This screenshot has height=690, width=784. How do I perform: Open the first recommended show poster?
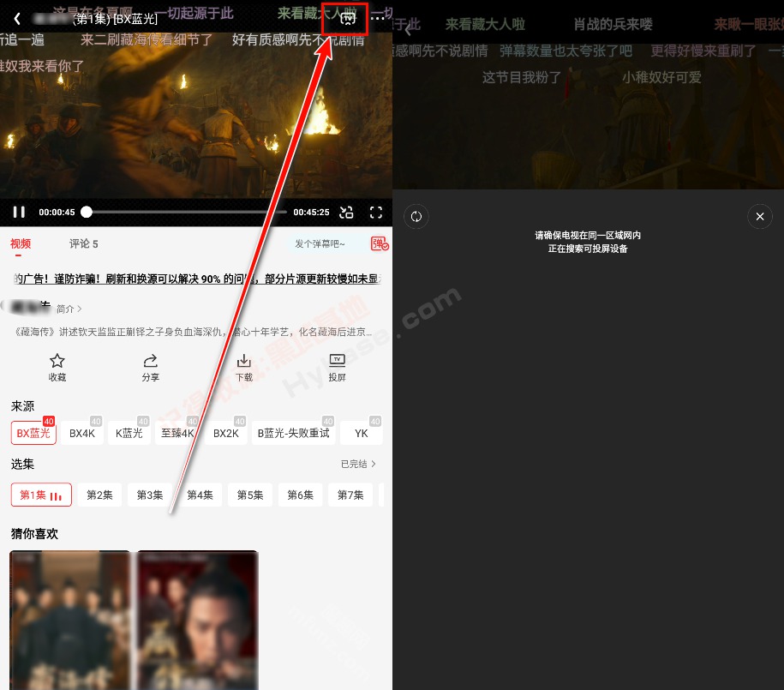click(69, 620)
